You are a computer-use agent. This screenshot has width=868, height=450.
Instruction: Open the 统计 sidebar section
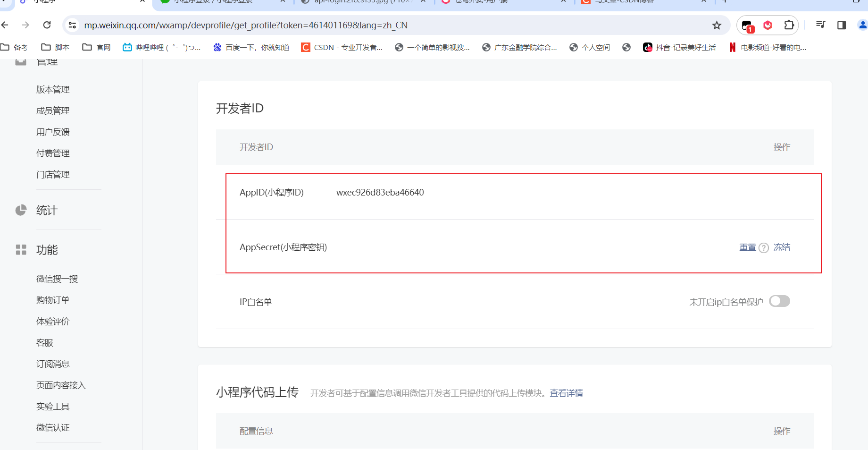click(47, 210)
